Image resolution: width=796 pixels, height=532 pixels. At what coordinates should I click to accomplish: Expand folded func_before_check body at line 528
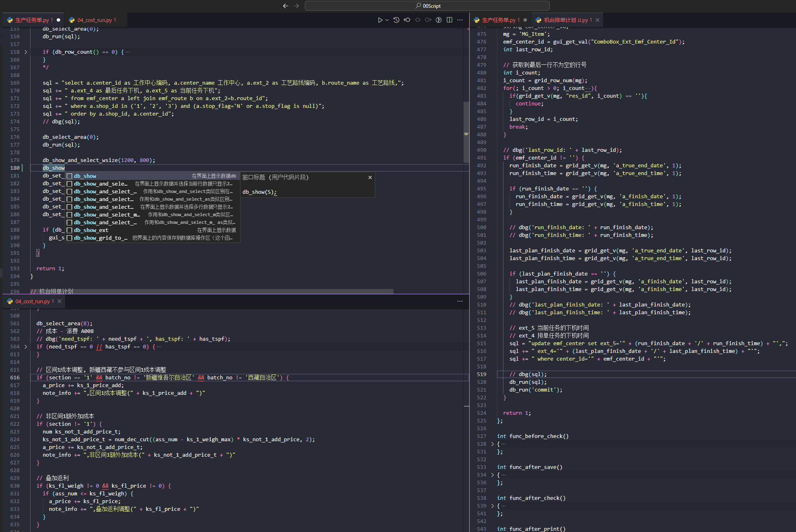[x=492, y=444]
